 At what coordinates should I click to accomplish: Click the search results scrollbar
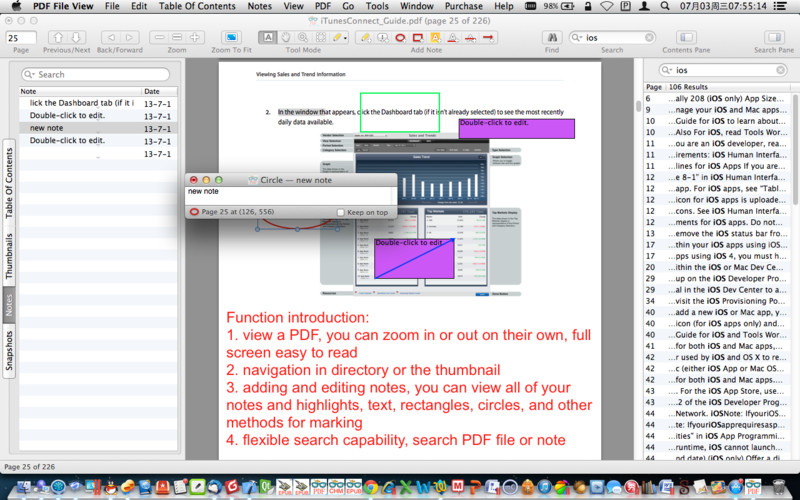[x=795, y=148]
